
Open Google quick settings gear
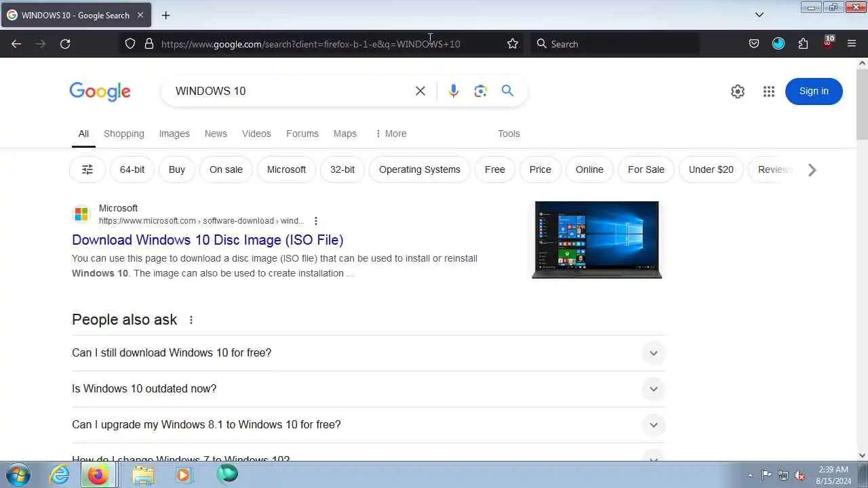pyautogui.click(x=738, y=91)
